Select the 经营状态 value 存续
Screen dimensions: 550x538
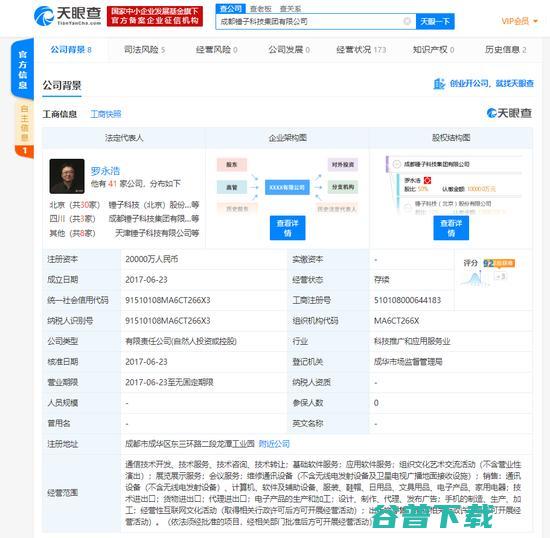pyautogui.click(x=382, y=280)
